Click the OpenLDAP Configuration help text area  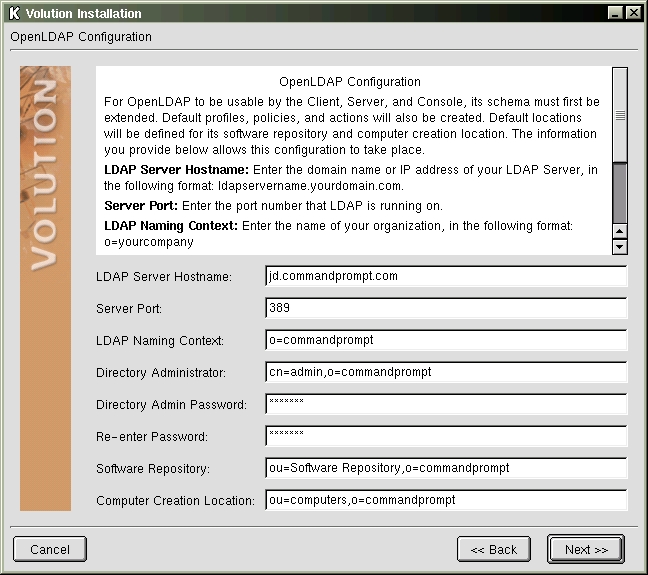[x=352, y=160]
